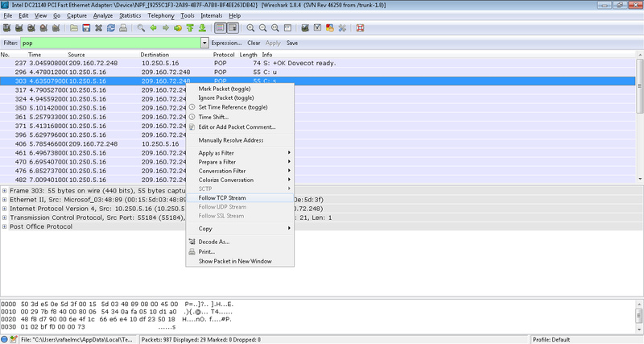The image size is (644, 344).
Task: Reload the capture file icon
Action: click(x=111, y=28)
